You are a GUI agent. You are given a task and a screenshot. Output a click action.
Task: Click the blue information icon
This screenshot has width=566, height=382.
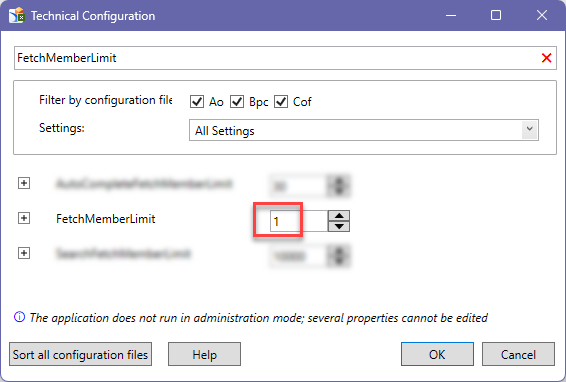[x=19, y=317]
